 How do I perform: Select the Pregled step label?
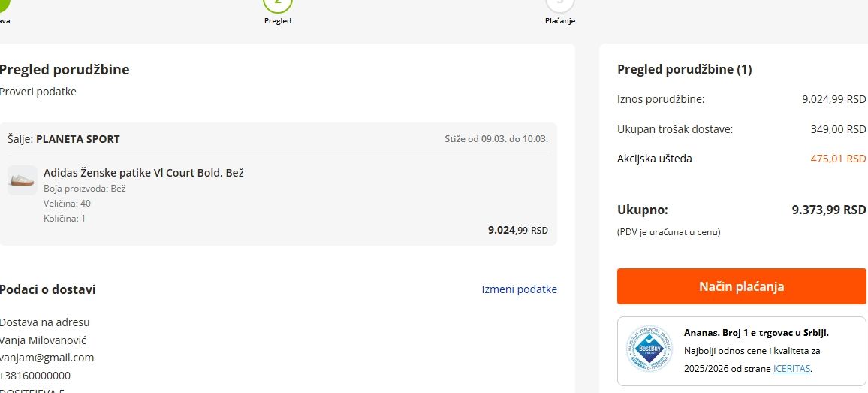coord(278,21)
